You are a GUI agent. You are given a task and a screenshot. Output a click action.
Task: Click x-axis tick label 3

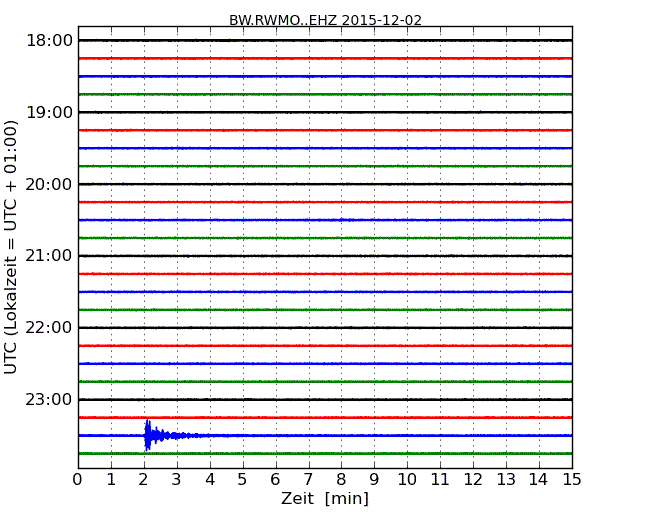coord(177,480)
